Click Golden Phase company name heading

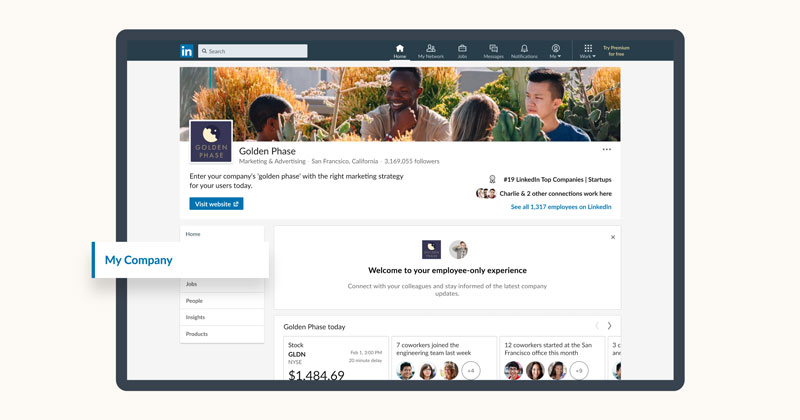(x=267, y=151)
